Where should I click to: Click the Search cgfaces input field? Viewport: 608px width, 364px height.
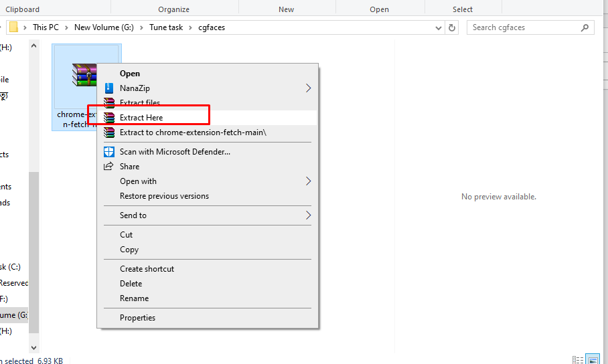point(522,27)
